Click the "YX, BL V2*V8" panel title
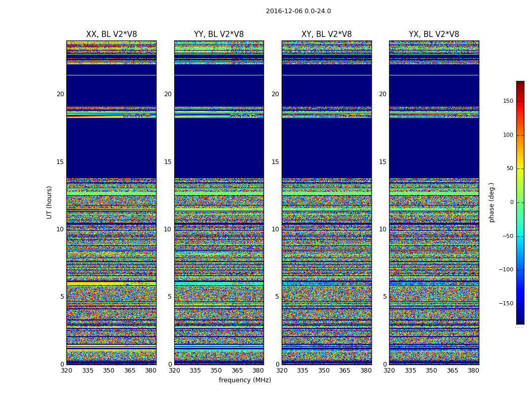The image size is (532, 405). [x=434, y=34]
